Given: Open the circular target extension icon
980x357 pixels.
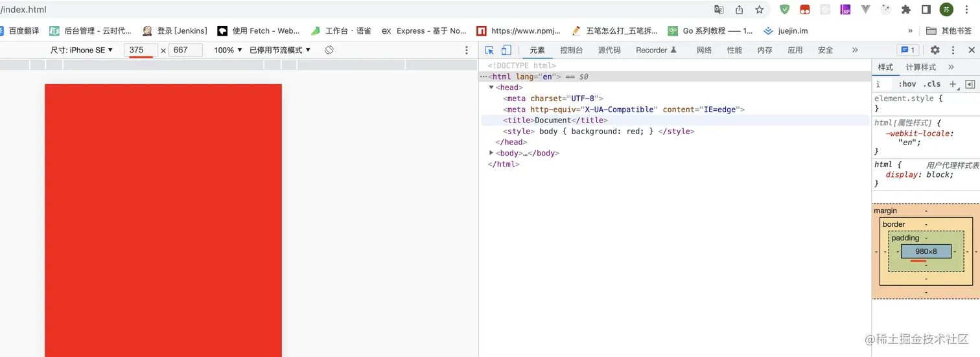Looking at the screenshot, I should [x=886, y=10].
